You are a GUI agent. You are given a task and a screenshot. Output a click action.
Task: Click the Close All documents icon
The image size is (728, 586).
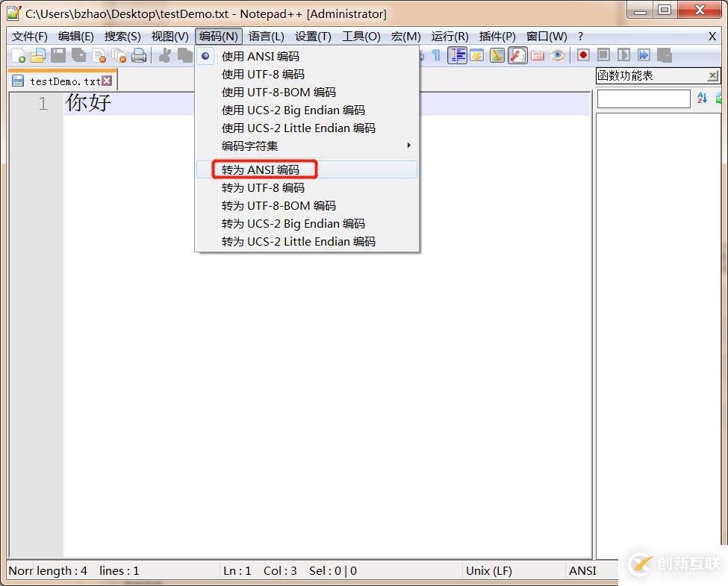pyautogui.click(x=119, y=56)
